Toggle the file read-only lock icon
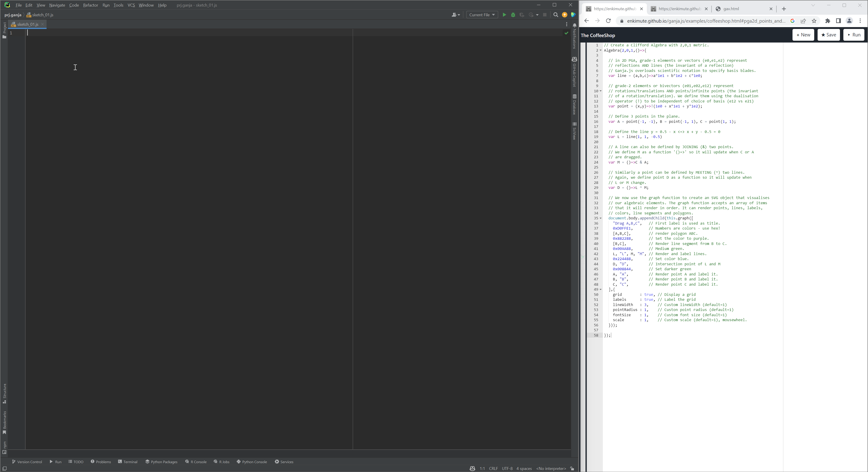Viewport: 868px width, 472px height. (x=572, y=468)
